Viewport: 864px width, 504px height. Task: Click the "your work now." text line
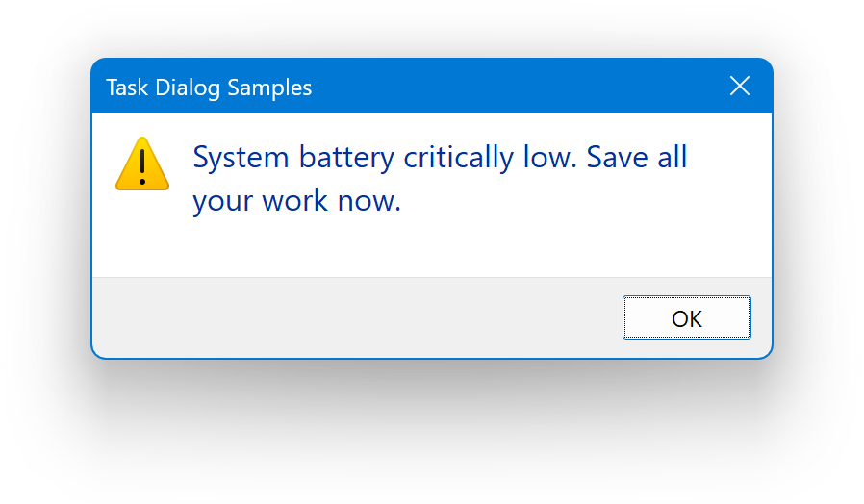[296, 202]
